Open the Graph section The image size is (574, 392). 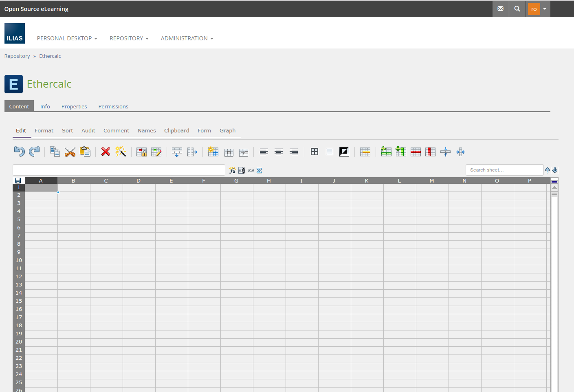[x=227, y=130]
